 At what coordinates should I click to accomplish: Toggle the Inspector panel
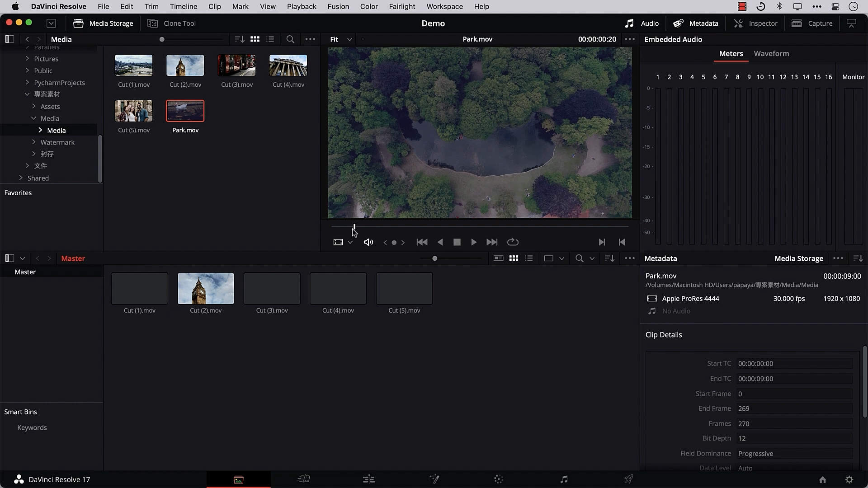pyautogui.click(x=756, y=23)
